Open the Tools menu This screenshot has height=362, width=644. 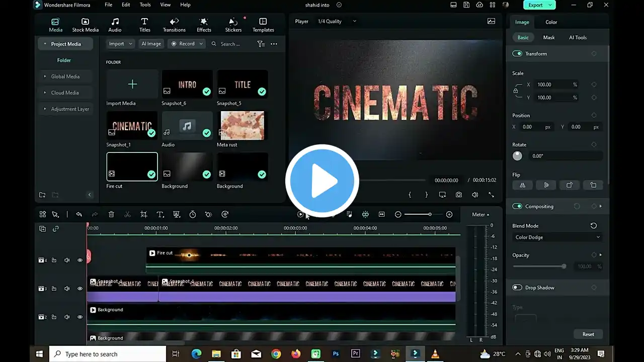[145, 5]
